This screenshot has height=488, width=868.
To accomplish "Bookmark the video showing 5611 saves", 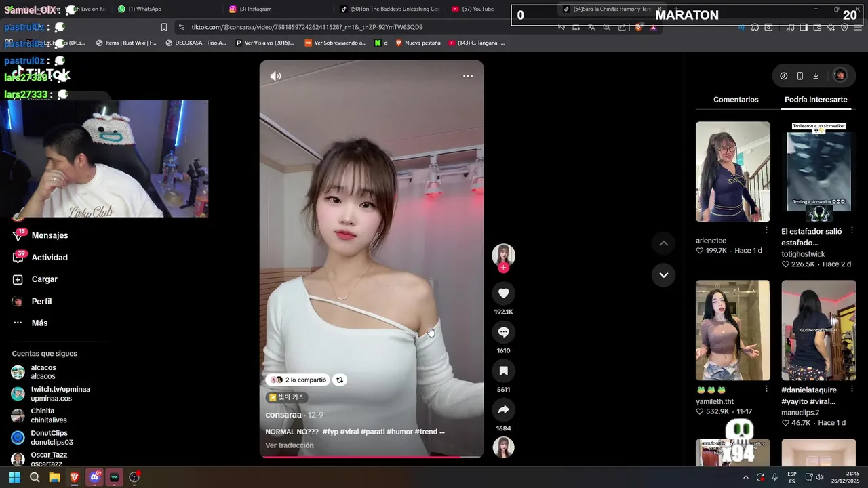I will 503,371.
